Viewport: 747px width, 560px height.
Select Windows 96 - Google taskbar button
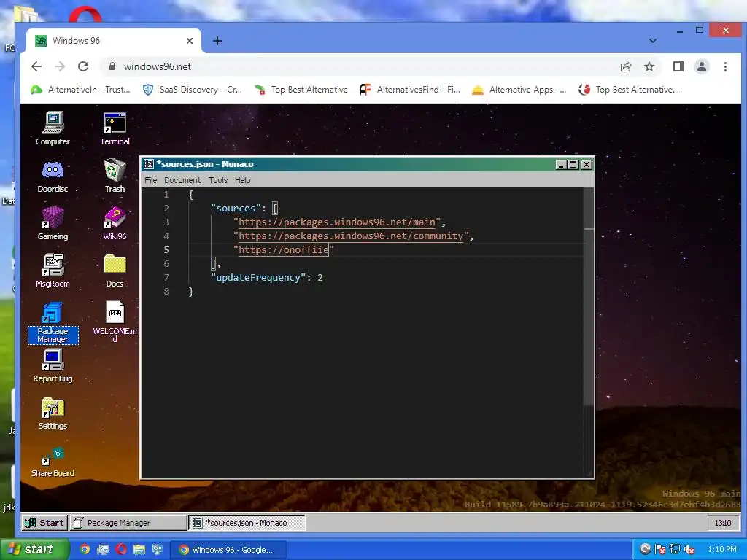pyautogui.click(x=228, y=550)
